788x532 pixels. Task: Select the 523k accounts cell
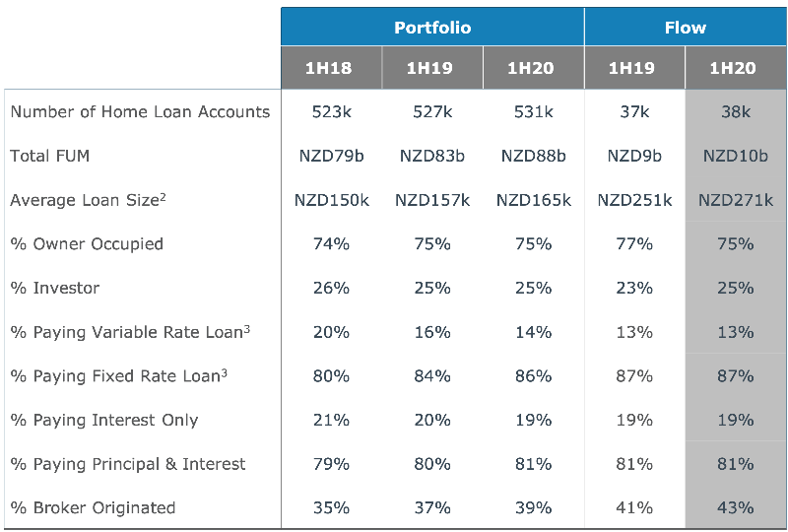[x=331, y=111]
